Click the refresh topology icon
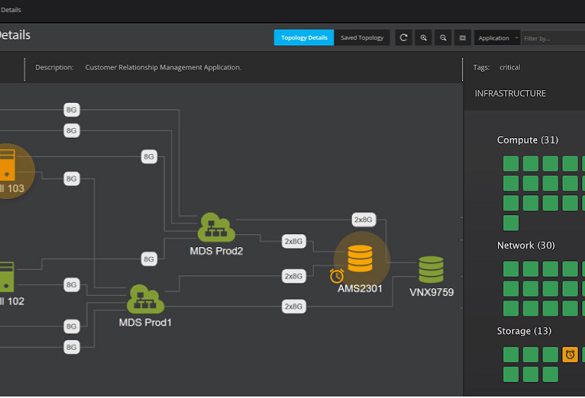This screenshot has width=585, height=398. click(x=403, y=38)
